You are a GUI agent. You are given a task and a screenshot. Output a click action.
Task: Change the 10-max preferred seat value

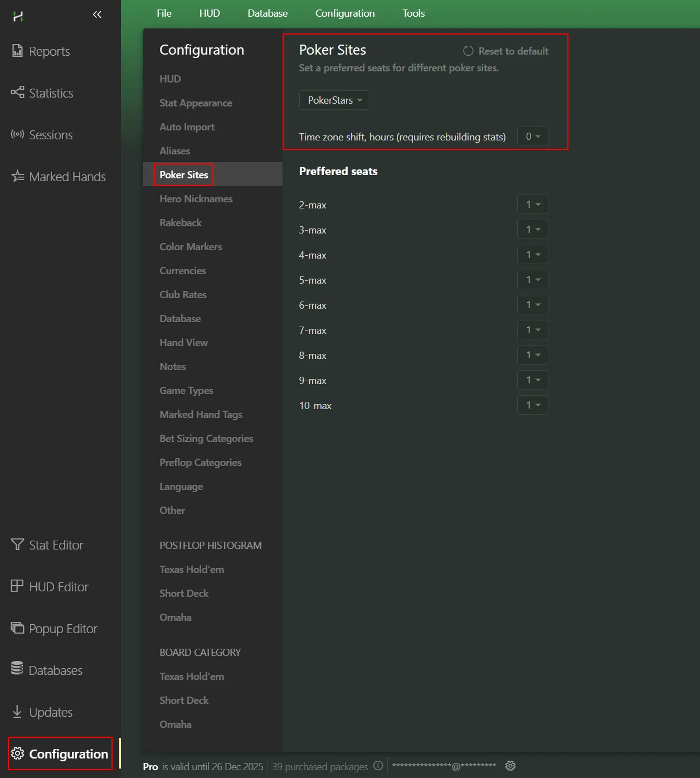coord(533,405)
